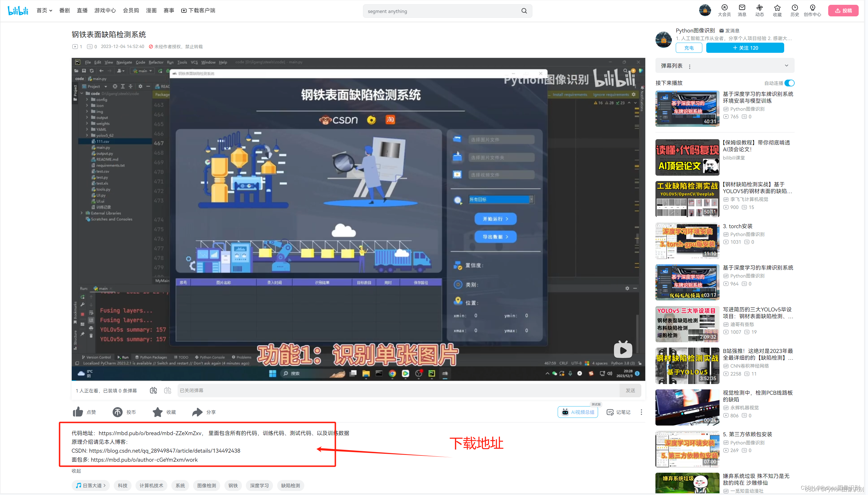Click the 分享 share arrow icon
The height and width of the screenshot is (495, 868).
pyautogui.click(x=197, y=412)
